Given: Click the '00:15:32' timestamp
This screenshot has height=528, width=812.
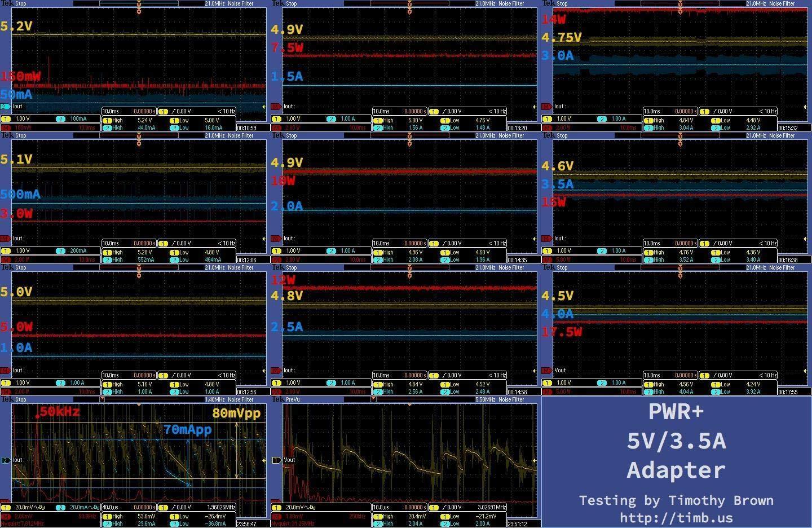Looking at the screenshot, I should [x=788, y=128].
